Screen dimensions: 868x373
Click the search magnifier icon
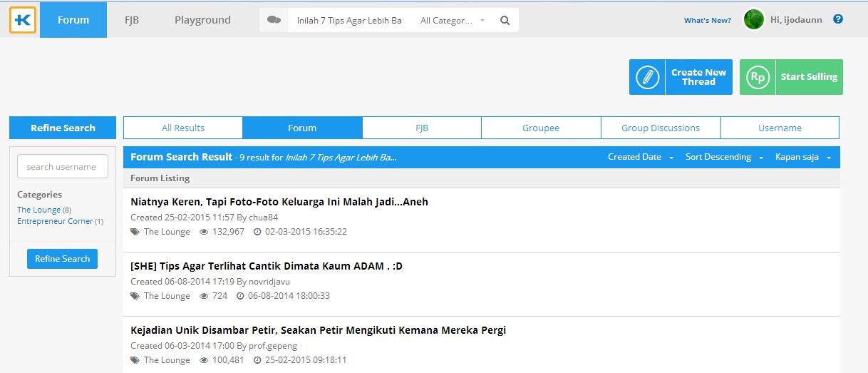pos(505,21)
